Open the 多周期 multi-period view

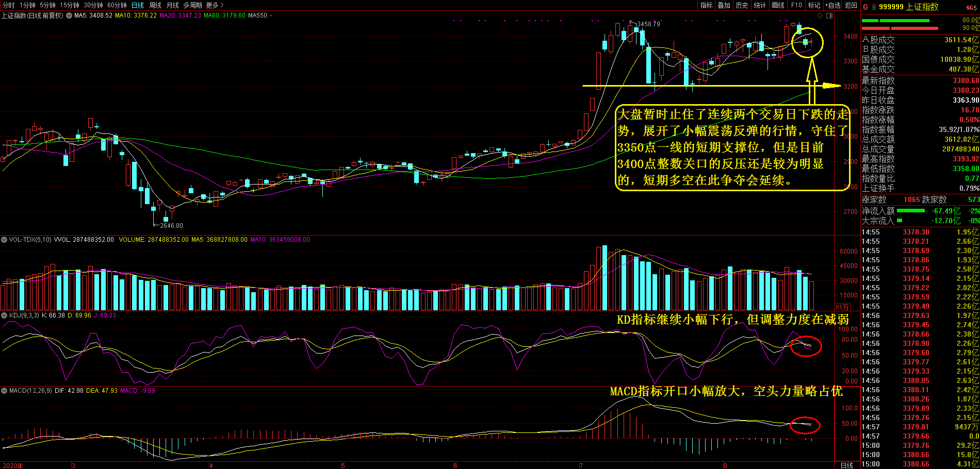pos(193,5)
